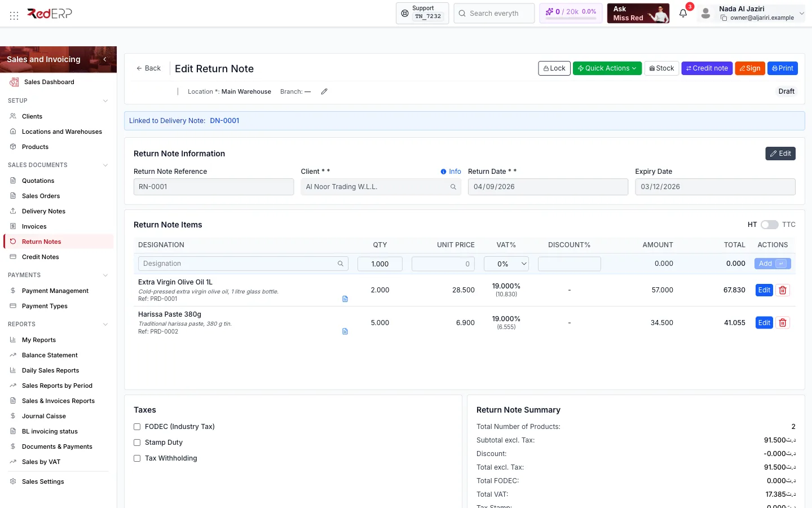The width and height of the screenshot is (812, 508).
Task: Click the Products sidebar icon
Action: [13, 147]
